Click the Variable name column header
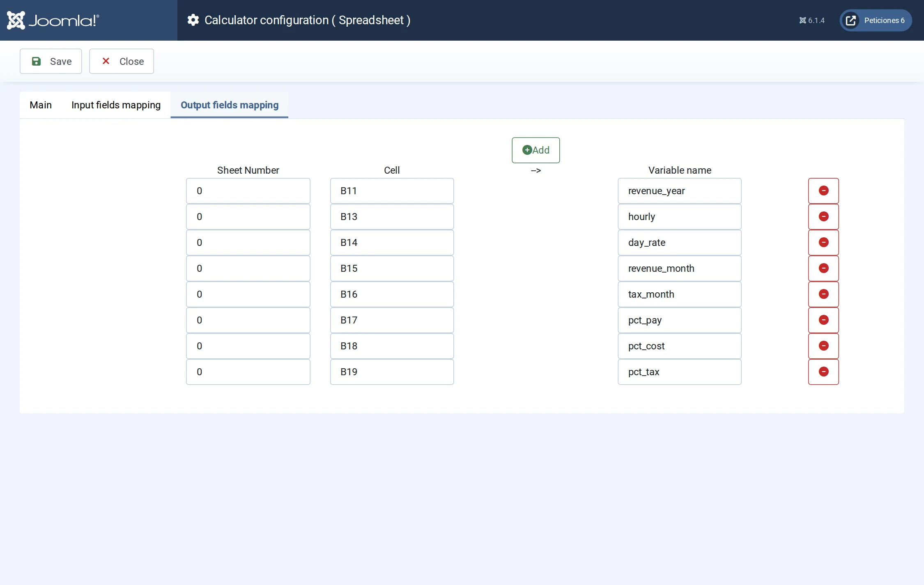Image resolution: width=924 pixels, height=585 pixels. (680, 170)
